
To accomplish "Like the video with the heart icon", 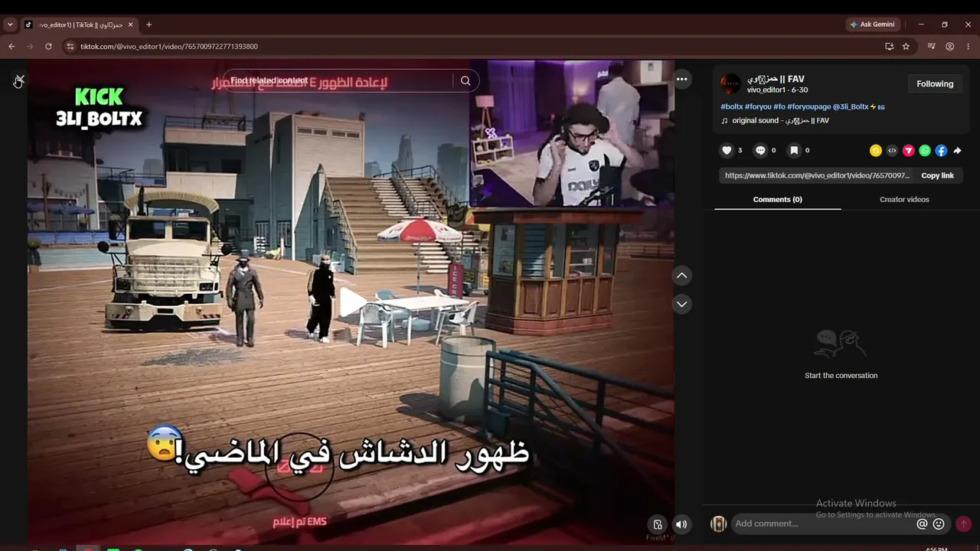I will [727, 151].
